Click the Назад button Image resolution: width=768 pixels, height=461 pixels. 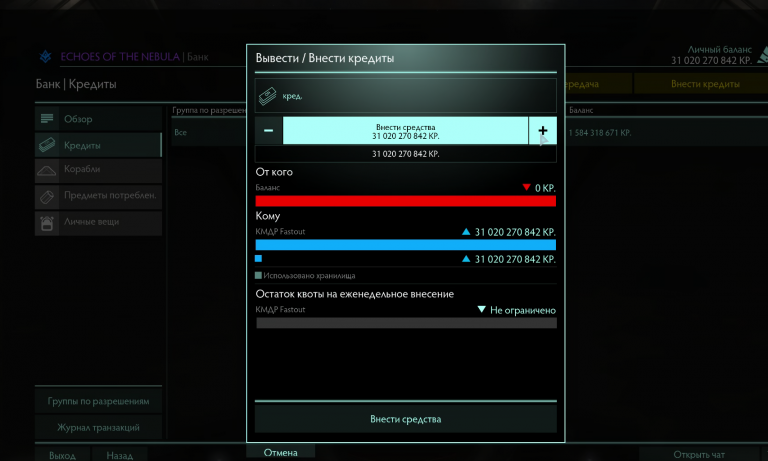point(120,455)
